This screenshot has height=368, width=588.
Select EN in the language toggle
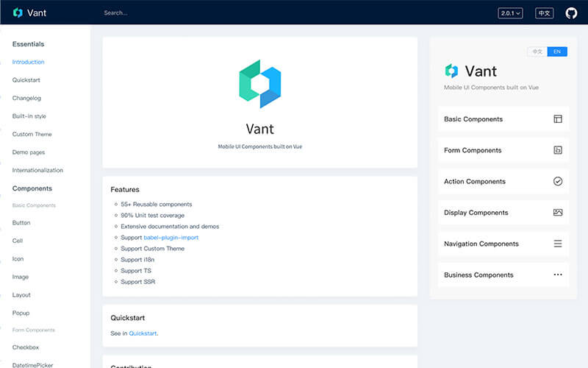pos(557,52)
